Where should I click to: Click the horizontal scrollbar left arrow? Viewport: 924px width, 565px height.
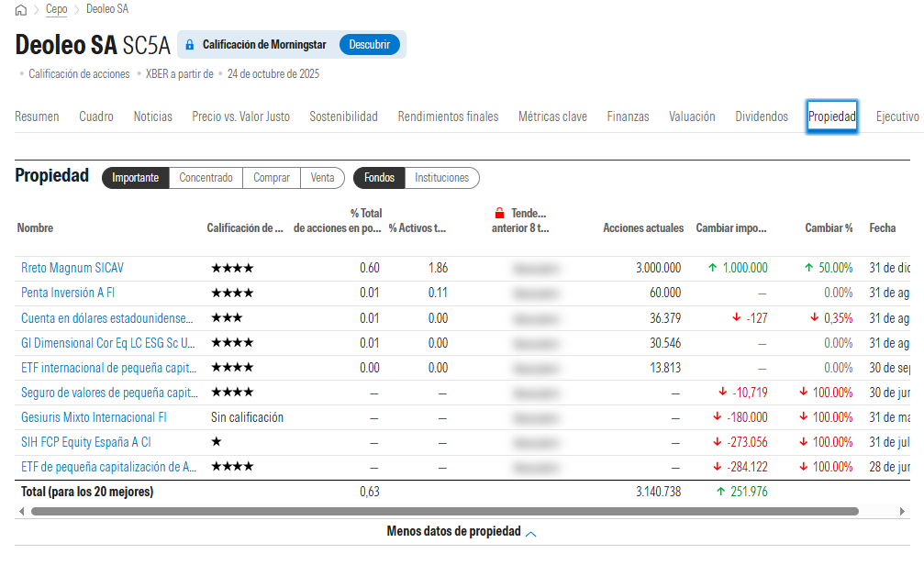22,512
